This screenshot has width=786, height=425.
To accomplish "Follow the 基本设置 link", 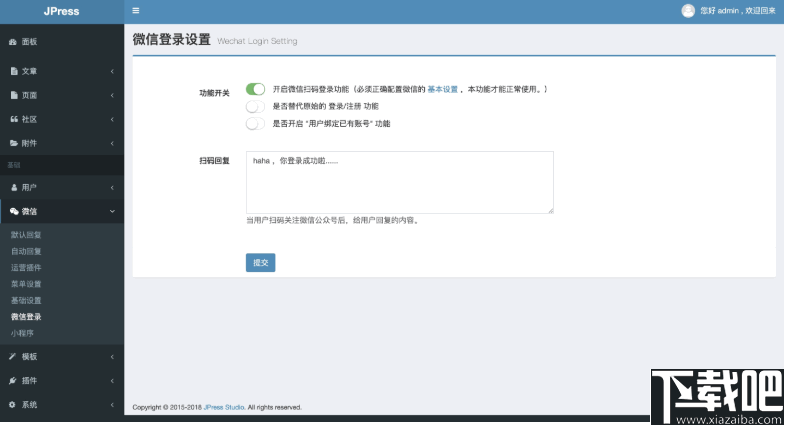I will 443,89.
